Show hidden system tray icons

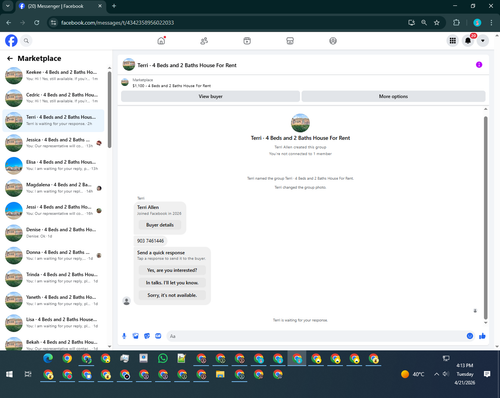tap(436, 374)
